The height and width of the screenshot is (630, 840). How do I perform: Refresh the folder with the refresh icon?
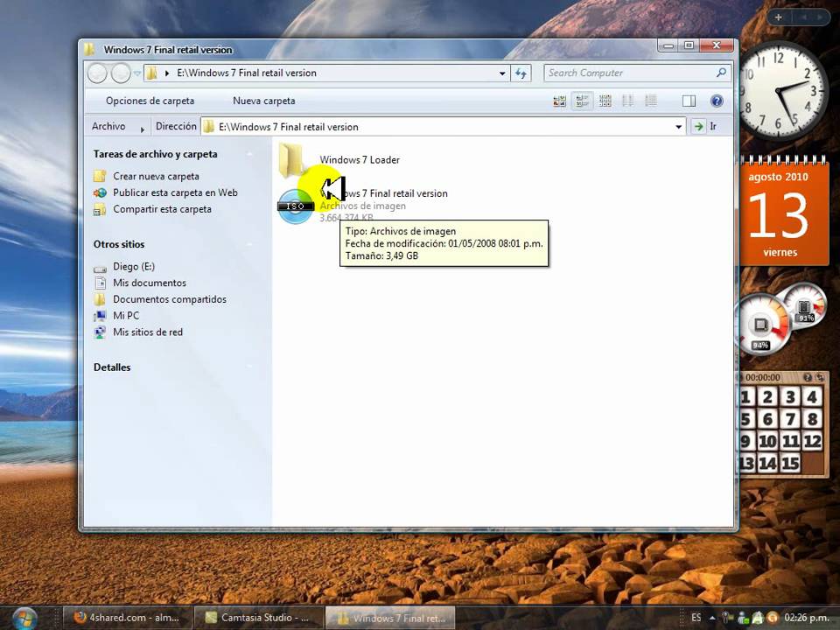pos(521,73)
